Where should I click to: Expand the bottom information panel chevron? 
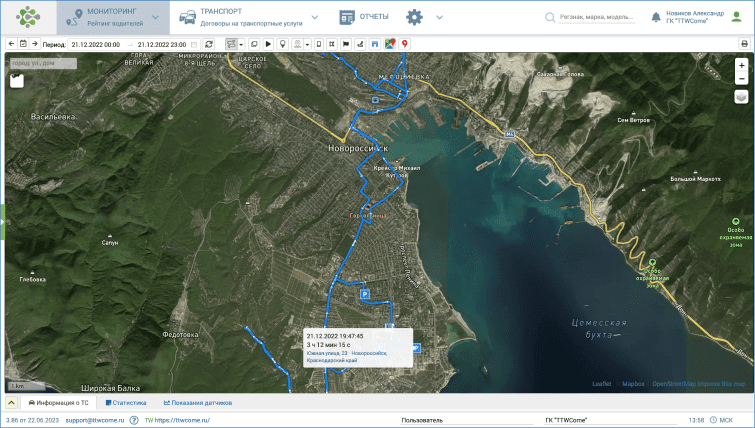(11, 402)
